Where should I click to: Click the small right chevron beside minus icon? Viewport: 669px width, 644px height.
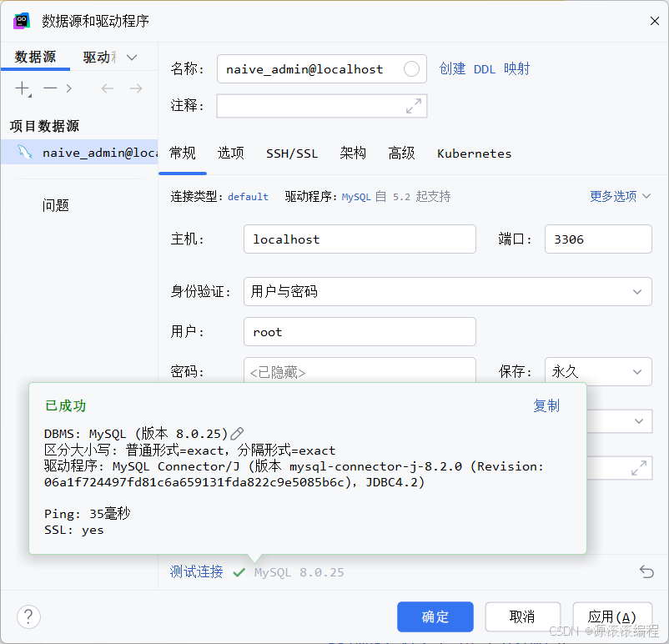point(68,88)
